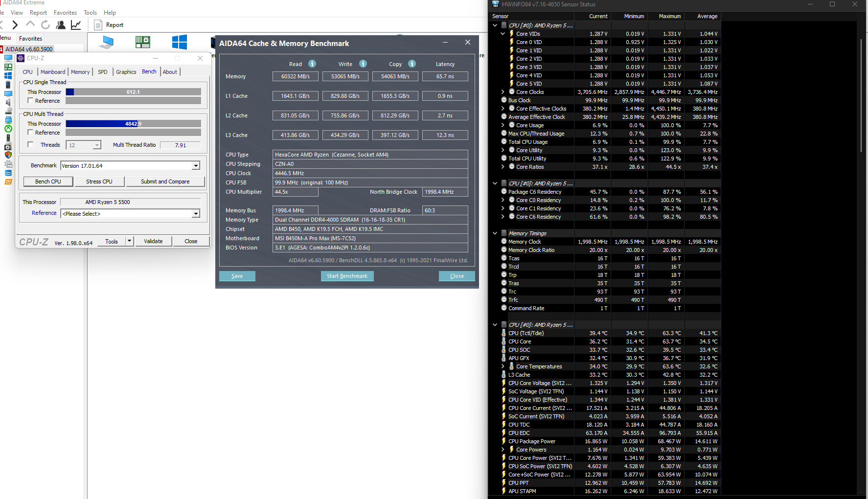
Task: Expand Core Clocks in HWiNFO
Action: (503, 92)
